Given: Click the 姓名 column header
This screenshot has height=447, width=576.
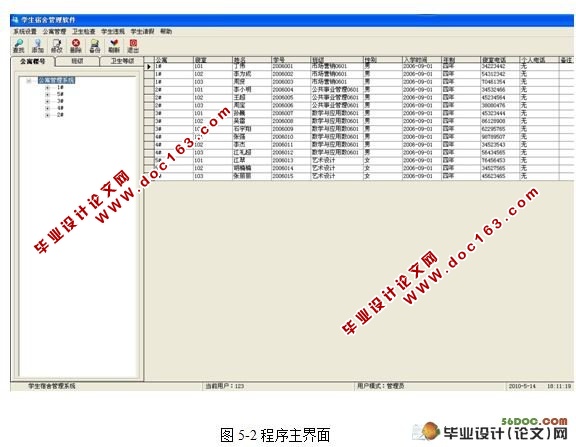Looking at the screenshot, I should 252,60.
